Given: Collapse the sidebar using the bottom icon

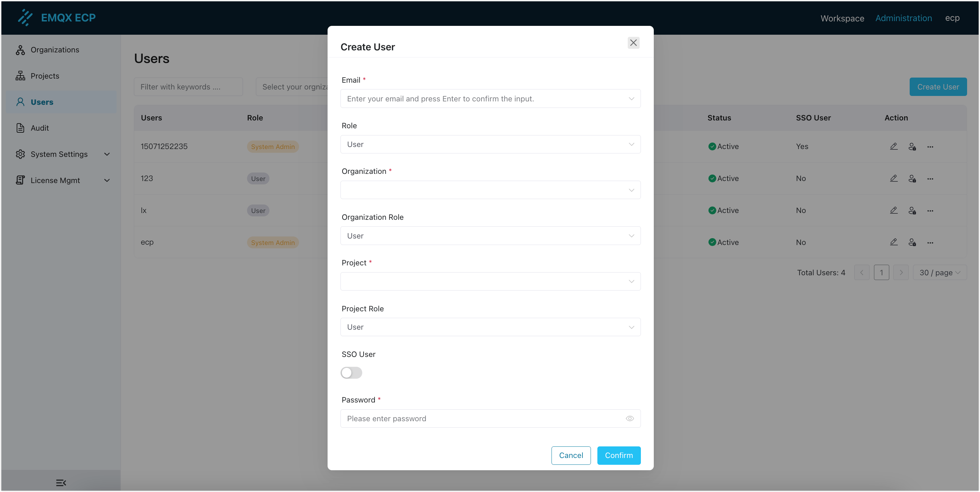Looking at the screenshot, I should (x=61, y=482).
